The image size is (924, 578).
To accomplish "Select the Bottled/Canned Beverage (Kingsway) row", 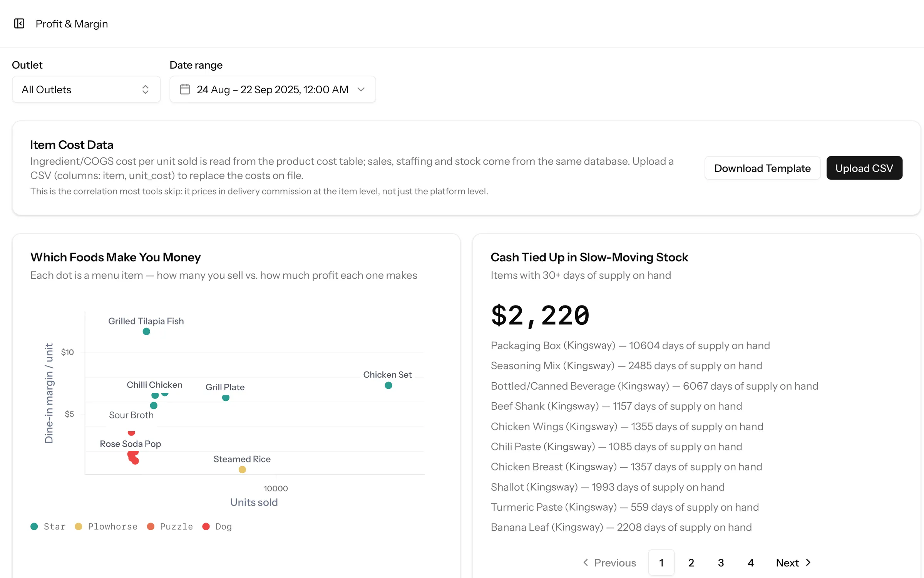I will (x=654, y=386).
